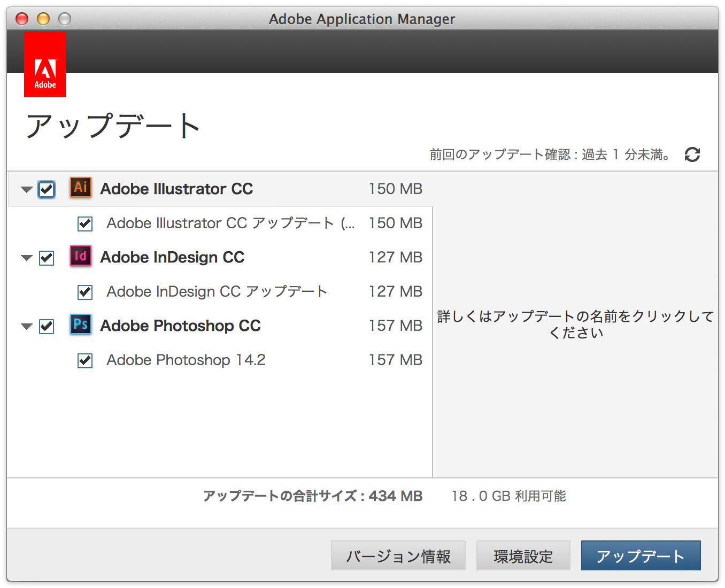Click the 前回のアップデート確認 status text
The height and width of the screenshot is (588, 725).
tap(550, 154)
